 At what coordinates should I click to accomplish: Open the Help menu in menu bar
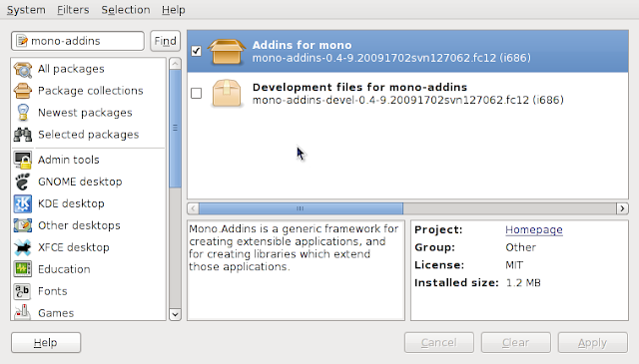(173, 10)
